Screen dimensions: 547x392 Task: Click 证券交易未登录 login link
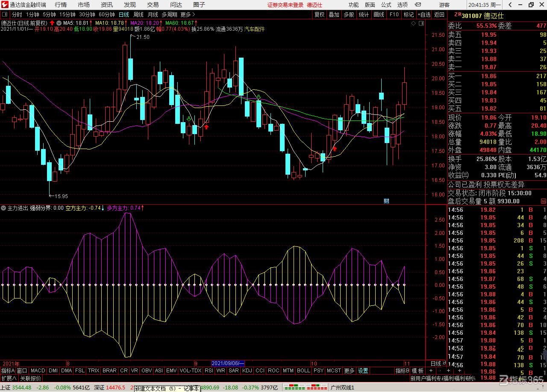(x=285, y=5)
